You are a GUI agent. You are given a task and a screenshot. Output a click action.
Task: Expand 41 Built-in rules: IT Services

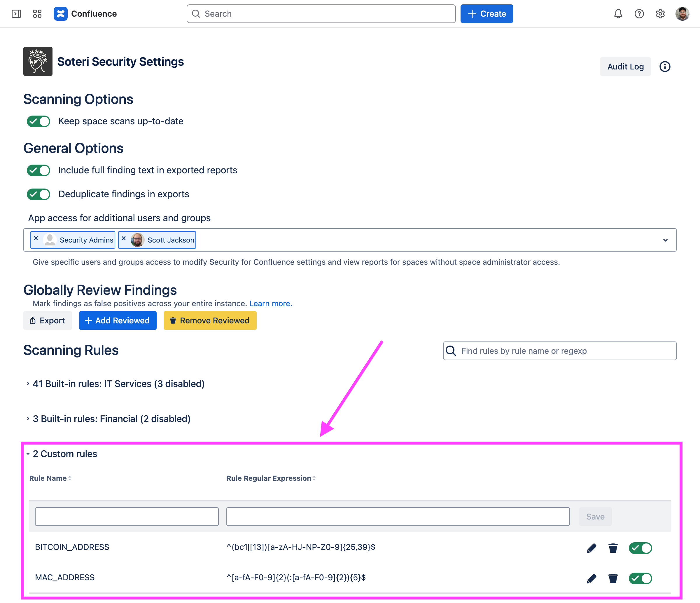[x=118, y=384]
